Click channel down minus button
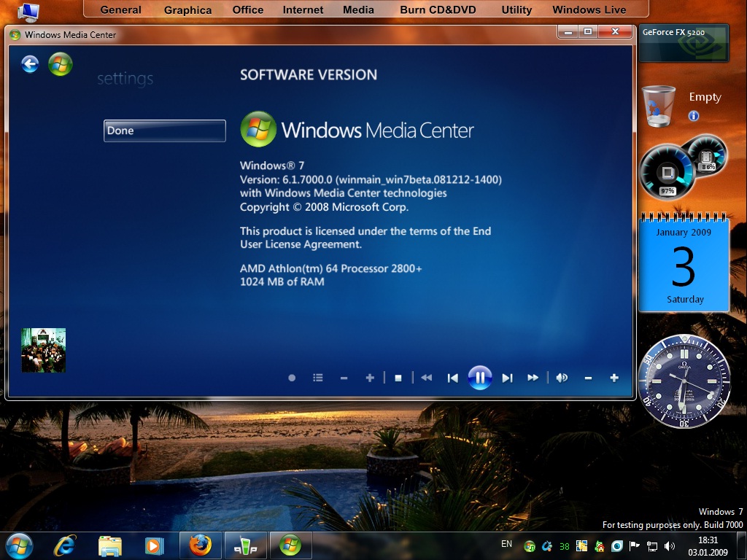The width and height of the screenshot is (747, 560). click(344, 378)
